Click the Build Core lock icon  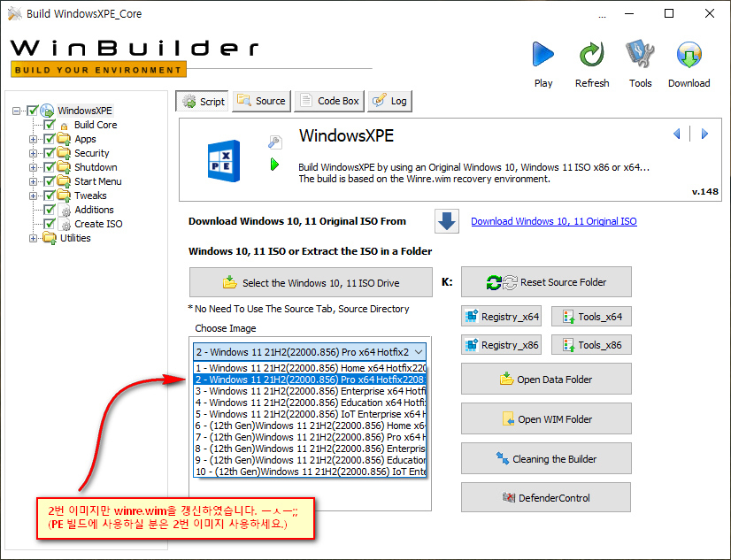(x=65, y=126)
